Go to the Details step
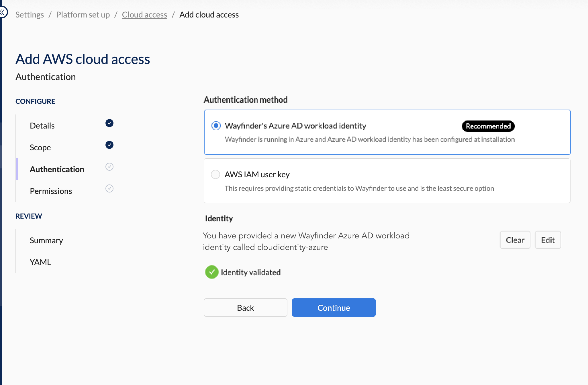This screenshot has height=385, width=588. coord(42,126)
